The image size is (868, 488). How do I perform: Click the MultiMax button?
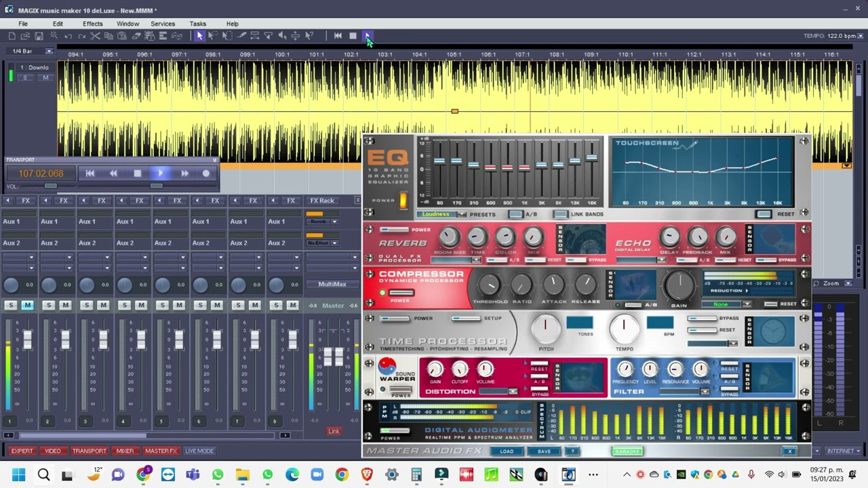(332, 284)
